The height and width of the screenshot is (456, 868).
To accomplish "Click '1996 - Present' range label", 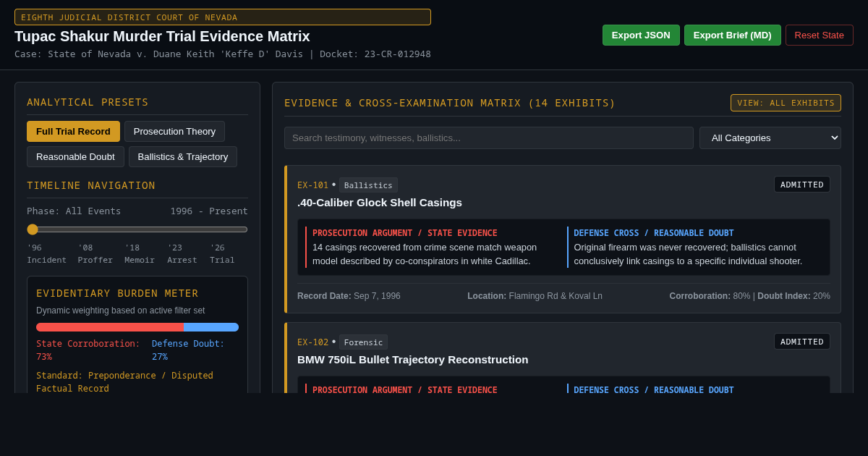I will (x=209, y=211).
